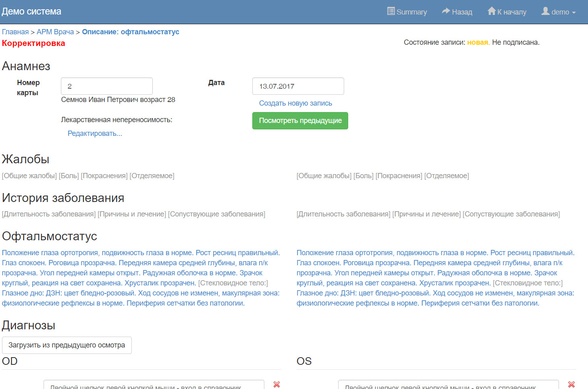Click Загрузить из предыдущего осмотра button

(x=67, y=345)
